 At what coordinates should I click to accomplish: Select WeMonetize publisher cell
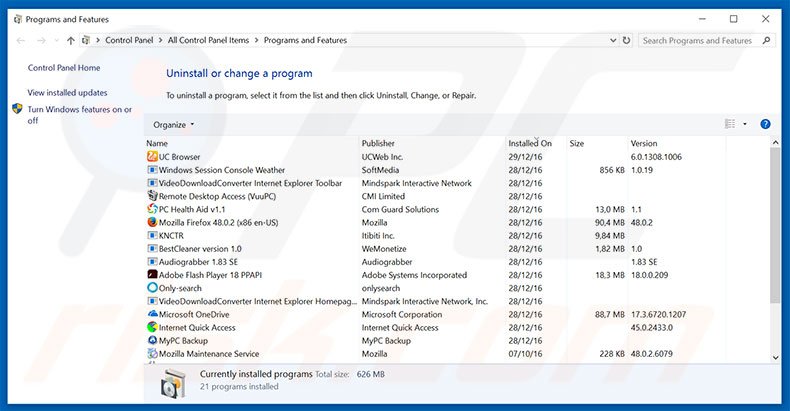384,248
